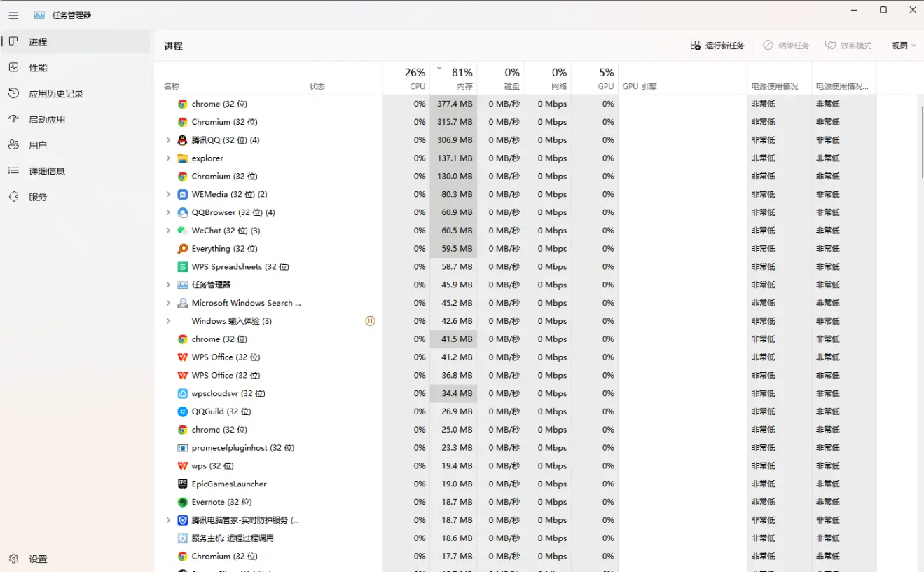This screenshot has width=924, height=572.
Task: Expand the Windows 输入体验 process group
Action: pyautogui.click(x=168, y=321)
